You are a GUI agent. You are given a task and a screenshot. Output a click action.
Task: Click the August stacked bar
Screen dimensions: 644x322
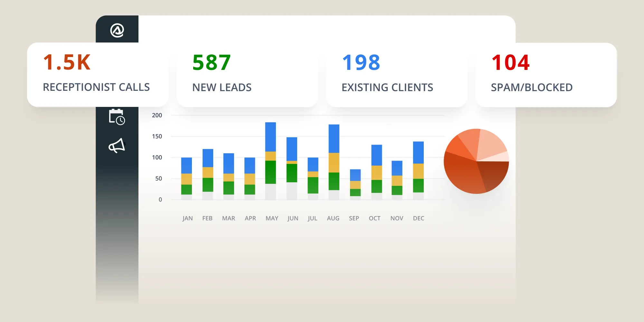coord(334,158)
